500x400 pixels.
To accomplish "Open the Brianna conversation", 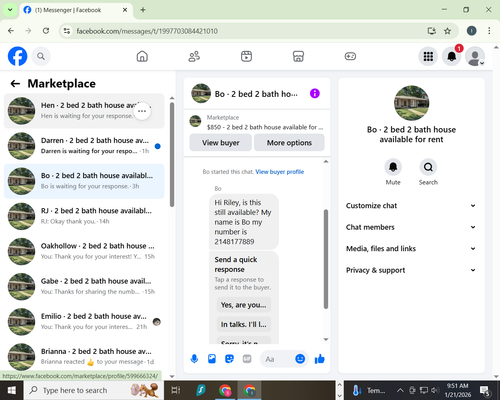I will click(x=84, y=357).
